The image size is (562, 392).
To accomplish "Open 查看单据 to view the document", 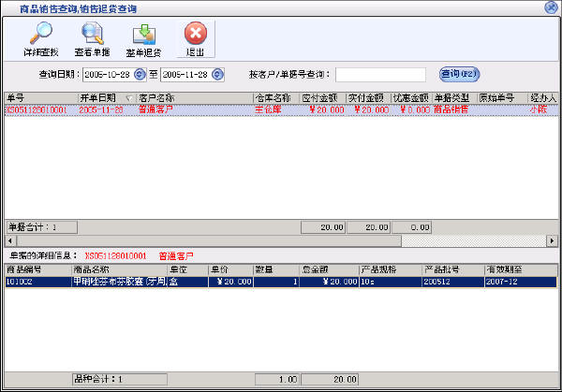I will (92, 37).
